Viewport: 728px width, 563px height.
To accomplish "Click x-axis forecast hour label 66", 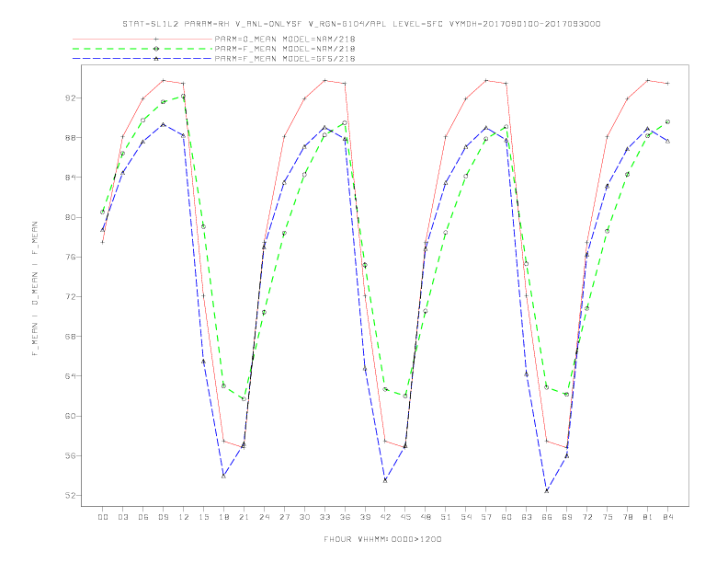I will pos(547,517).
